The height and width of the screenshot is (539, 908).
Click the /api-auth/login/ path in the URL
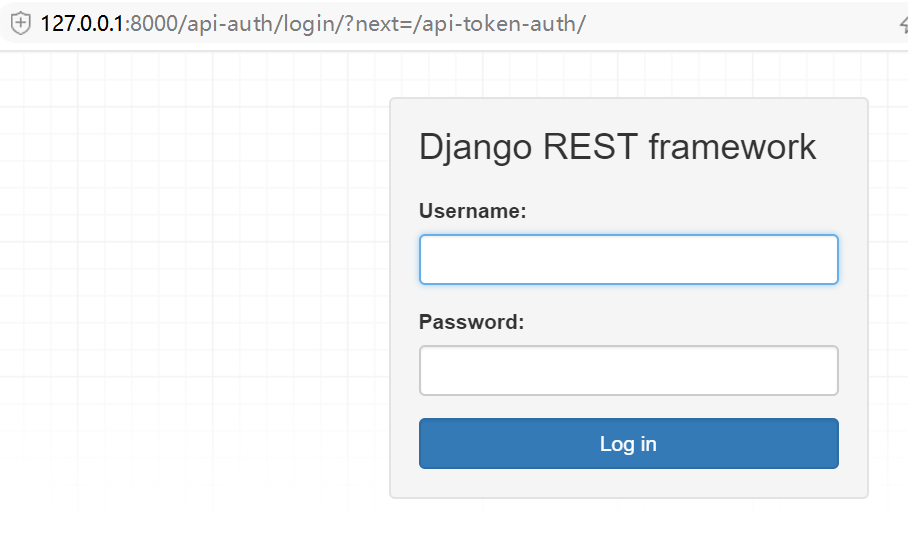[261, 24]
